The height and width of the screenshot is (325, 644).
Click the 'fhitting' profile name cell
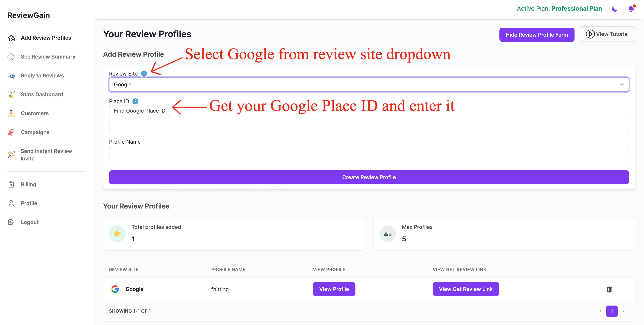(220, 289)
